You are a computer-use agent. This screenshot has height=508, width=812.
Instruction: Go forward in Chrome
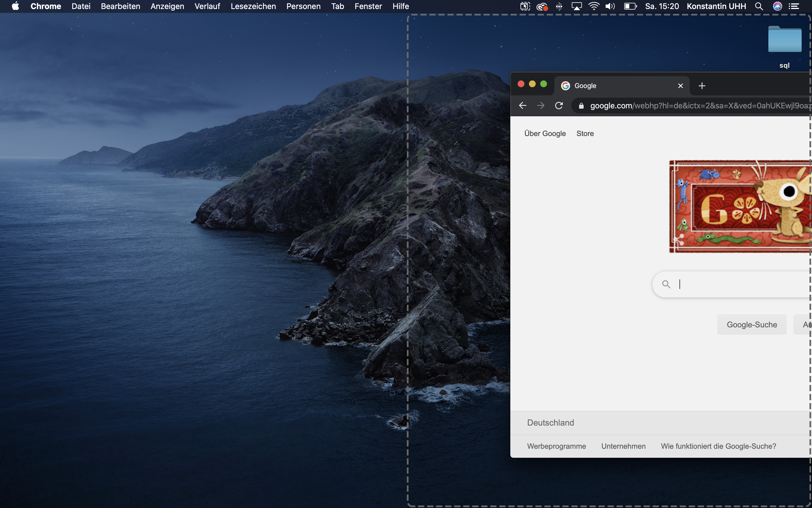(540, 106)
